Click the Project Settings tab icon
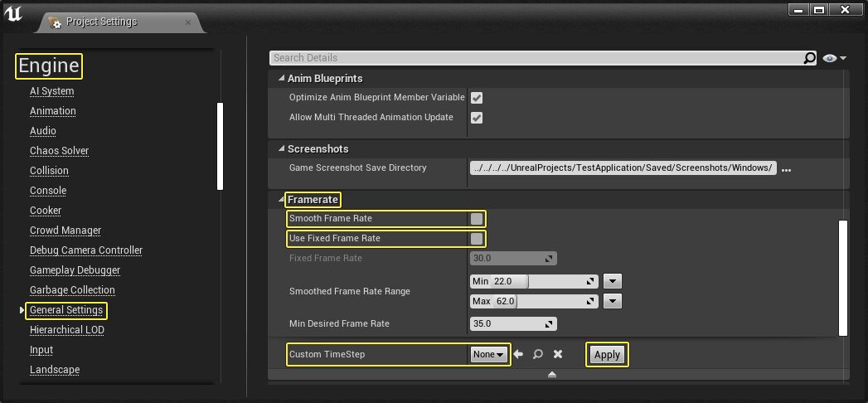Screen dimensions: 868x403 55,22
